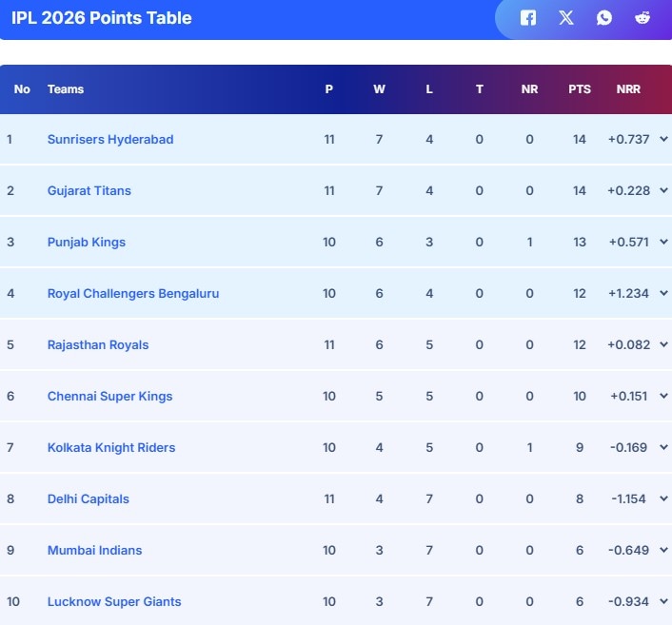Select NRR value -0.649
The width and height of the screenshot is (672, 625).
coord(628,551)
